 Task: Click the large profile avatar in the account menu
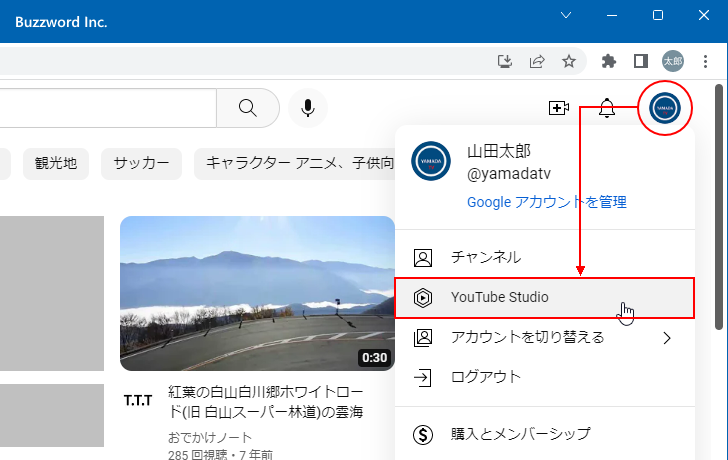(431, 161)
